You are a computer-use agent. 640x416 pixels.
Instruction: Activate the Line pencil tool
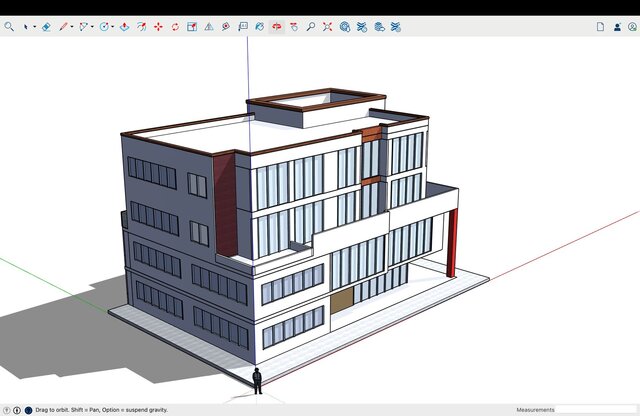click(63, 27)
